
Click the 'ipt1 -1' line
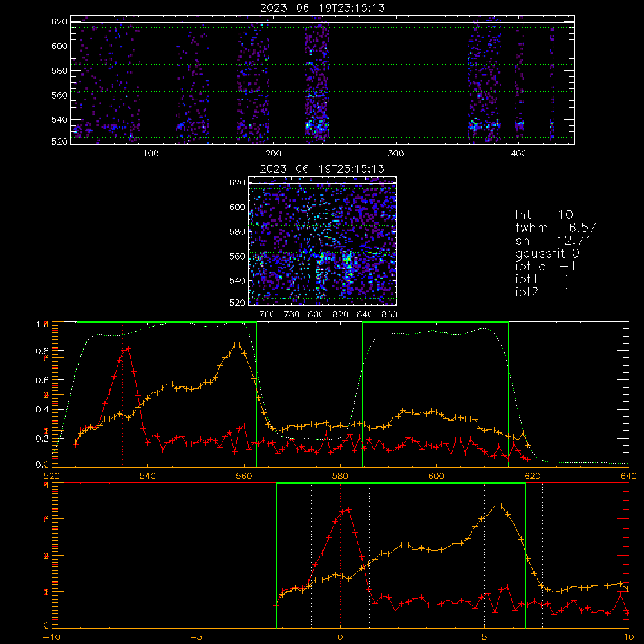tap(542, 279)
